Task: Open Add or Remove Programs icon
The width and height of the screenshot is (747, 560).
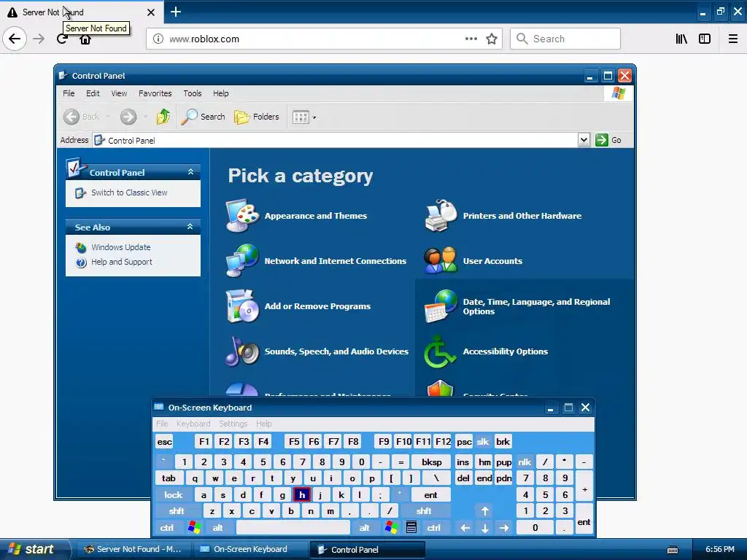Action: pyautogui.click(x=242, y=306)
